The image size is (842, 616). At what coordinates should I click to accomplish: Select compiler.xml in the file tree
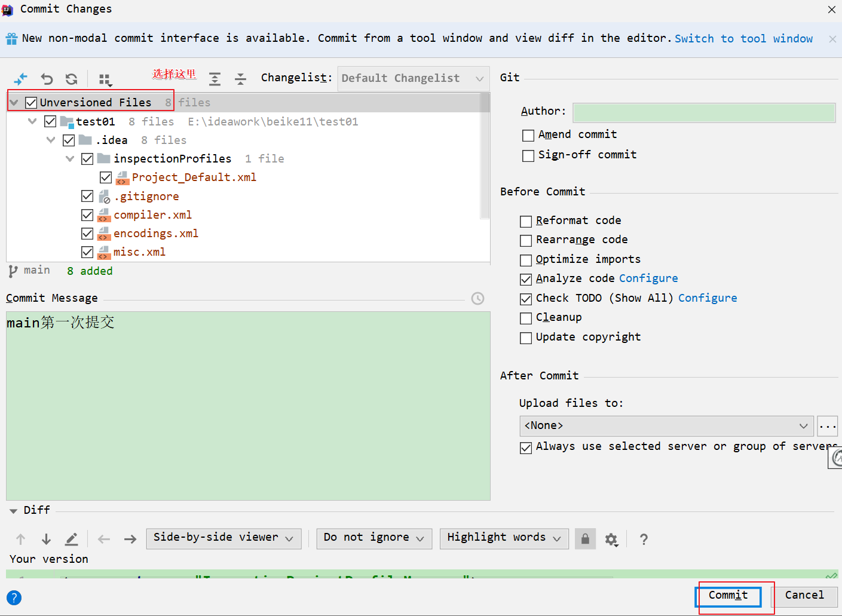point(152,215)
